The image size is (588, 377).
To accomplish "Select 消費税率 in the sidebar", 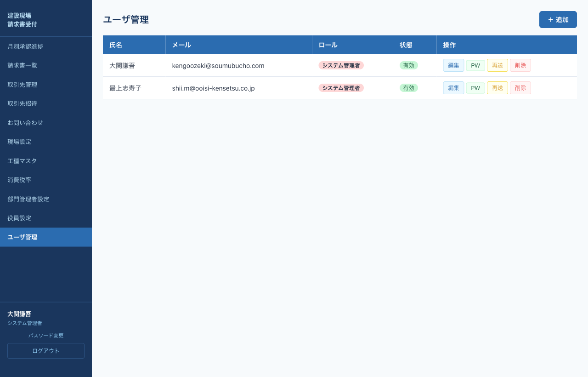I will point(46,180).
